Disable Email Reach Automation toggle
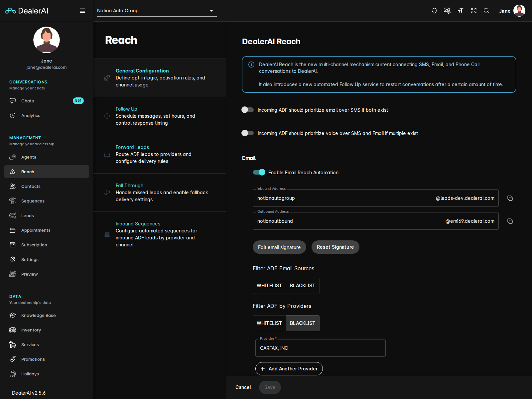The height and width of the screenshot is (399, 532). 259,172
